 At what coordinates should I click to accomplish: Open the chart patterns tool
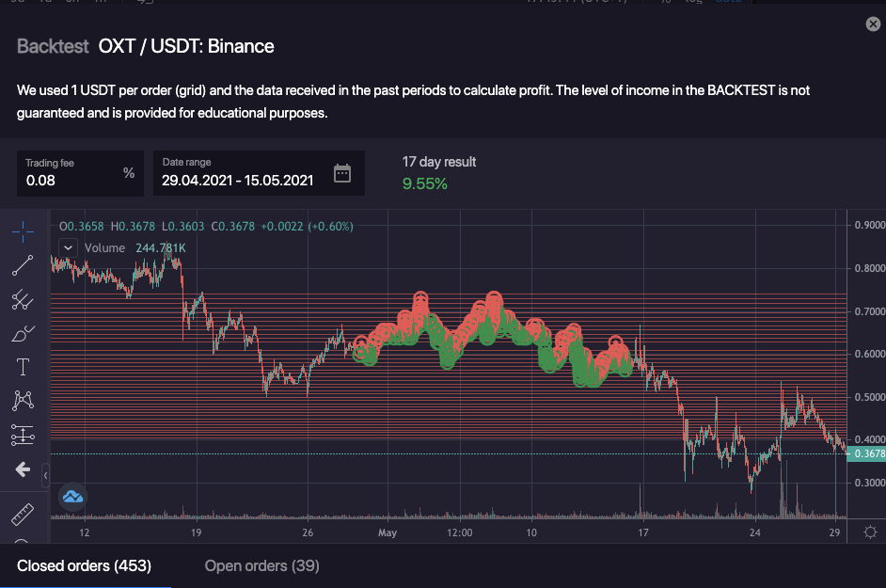pyautogui.click(x=23, y=401)
